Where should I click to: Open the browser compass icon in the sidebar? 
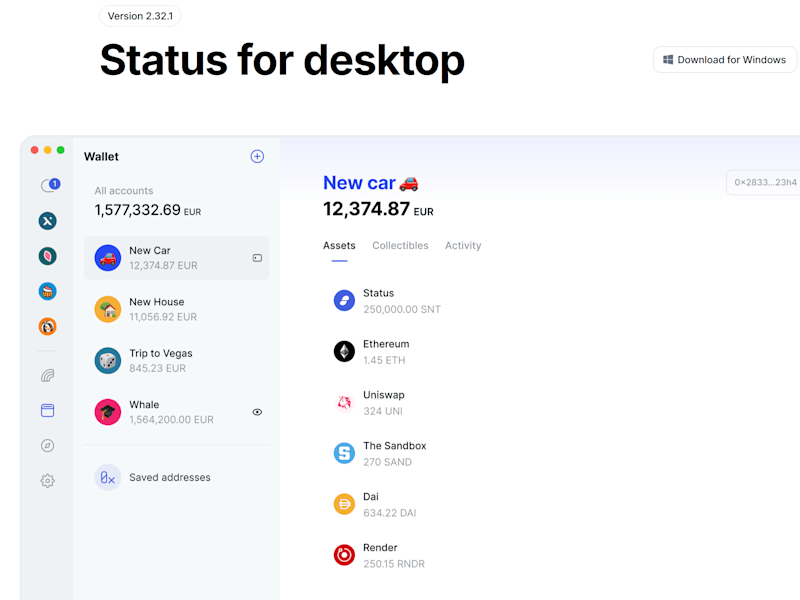(47, 446)
